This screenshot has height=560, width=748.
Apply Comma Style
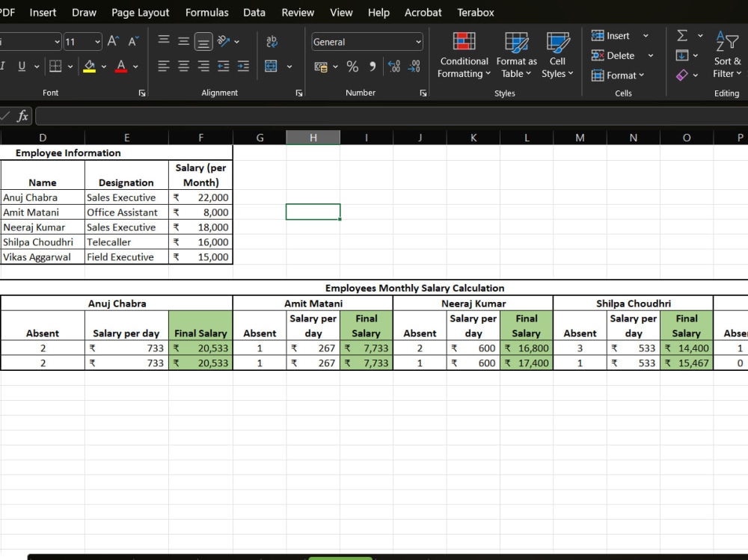[x=372, y=67]
